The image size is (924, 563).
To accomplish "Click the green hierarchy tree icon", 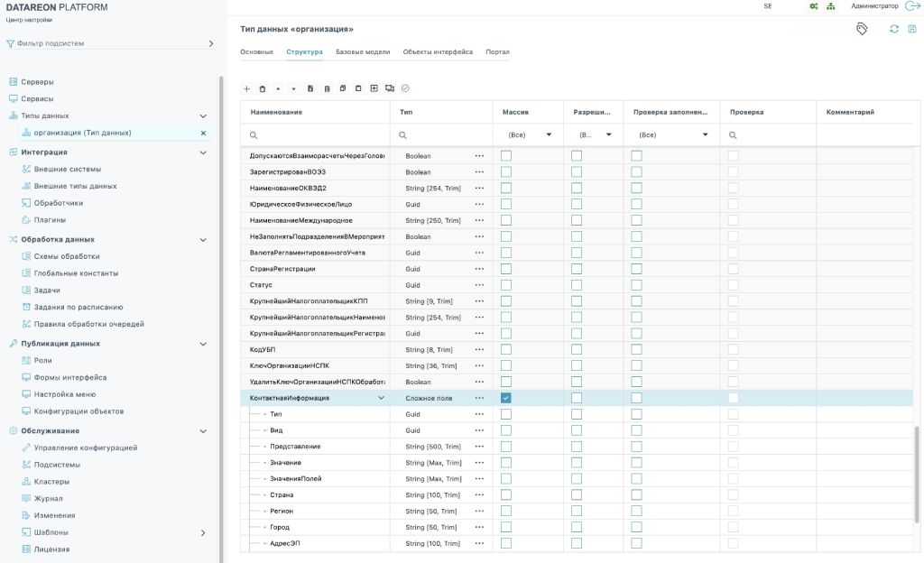I will pos(831,6).
